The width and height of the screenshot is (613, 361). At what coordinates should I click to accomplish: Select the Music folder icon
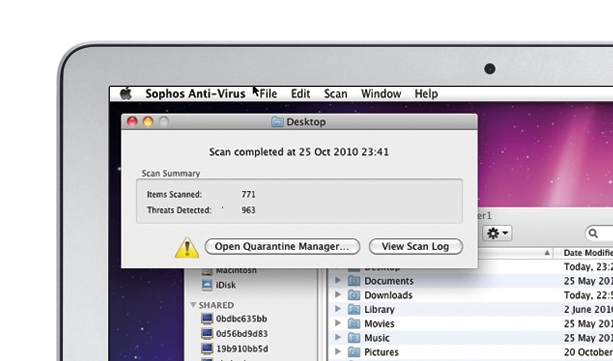(354, 338)
